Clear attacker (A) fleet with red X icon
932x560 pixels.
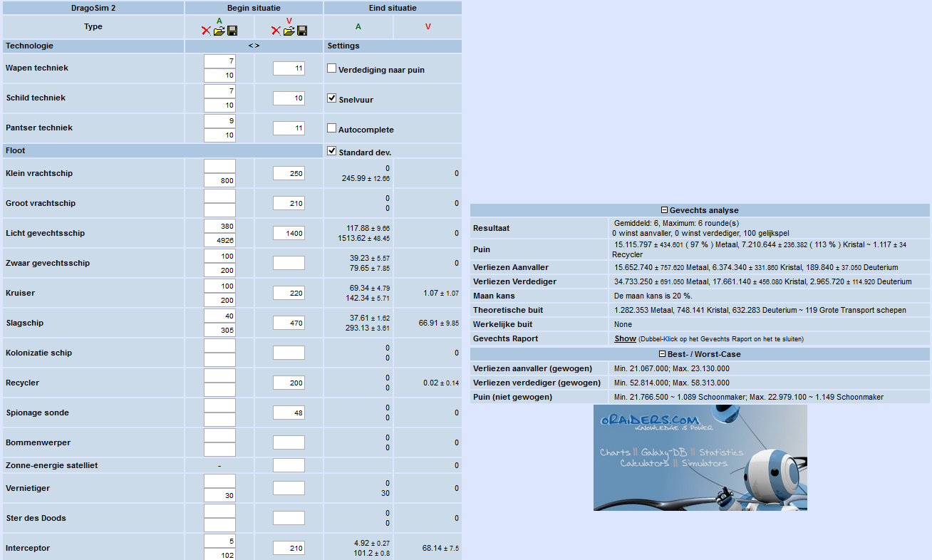206,31
